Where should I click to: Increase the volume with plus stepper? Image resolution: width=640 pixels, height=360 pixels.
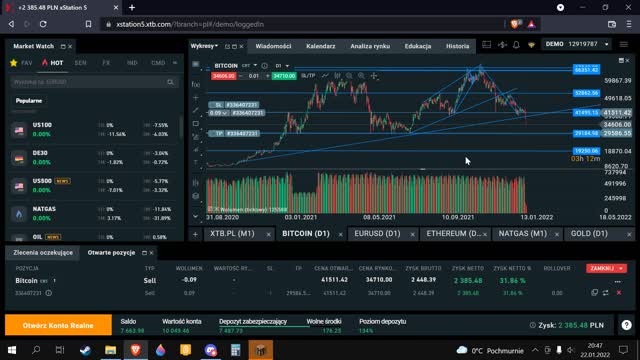[267, 76]
